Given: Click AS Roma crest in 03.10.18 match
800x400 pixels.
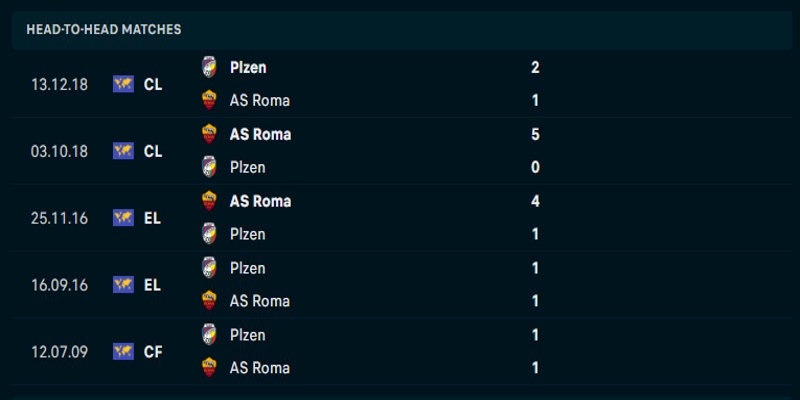Looking at the screenshot, I should [209, 134].
